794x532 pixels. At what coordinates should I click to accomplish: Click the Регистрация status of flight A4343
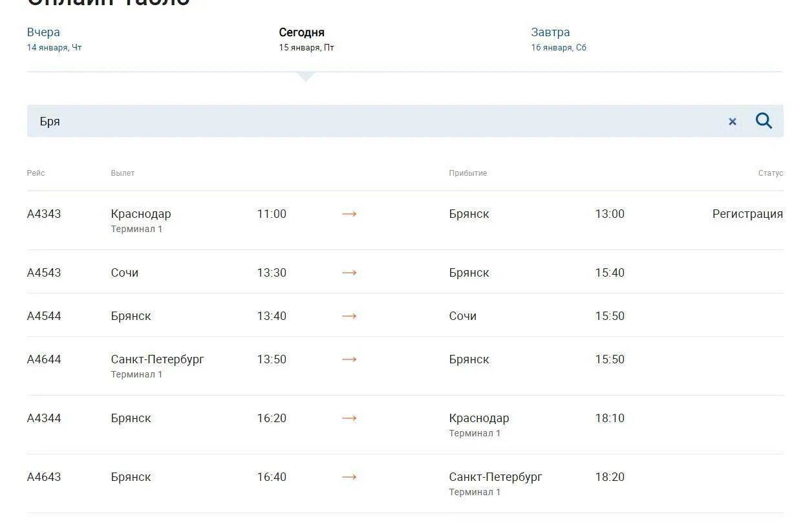[747, 214]
